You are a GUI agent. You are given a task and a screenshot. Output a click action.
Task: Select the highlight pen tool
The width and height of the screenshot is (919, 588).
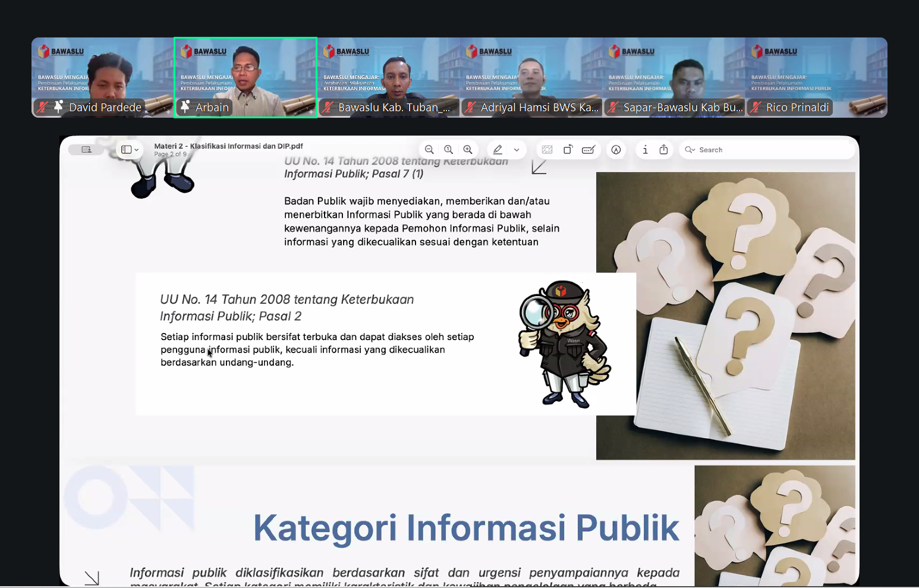[498, 150]
